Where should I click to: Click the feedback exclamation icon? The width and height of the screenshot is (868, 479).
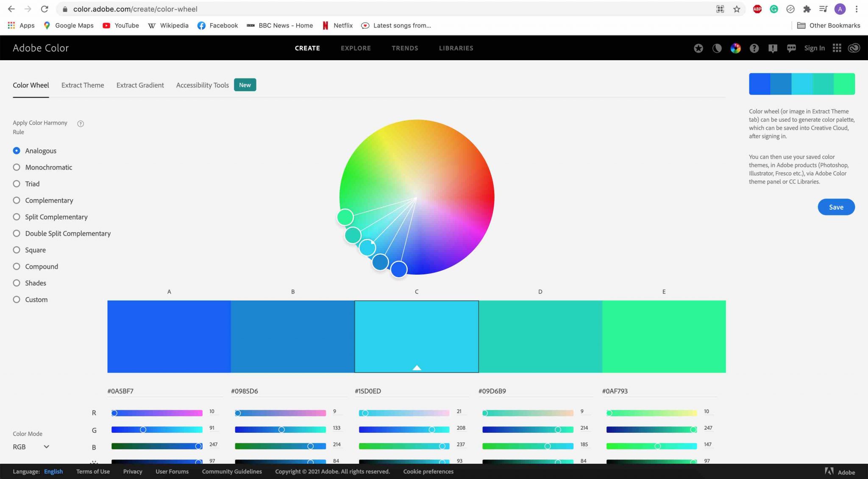pyautogui.click(x=773, y=48)
